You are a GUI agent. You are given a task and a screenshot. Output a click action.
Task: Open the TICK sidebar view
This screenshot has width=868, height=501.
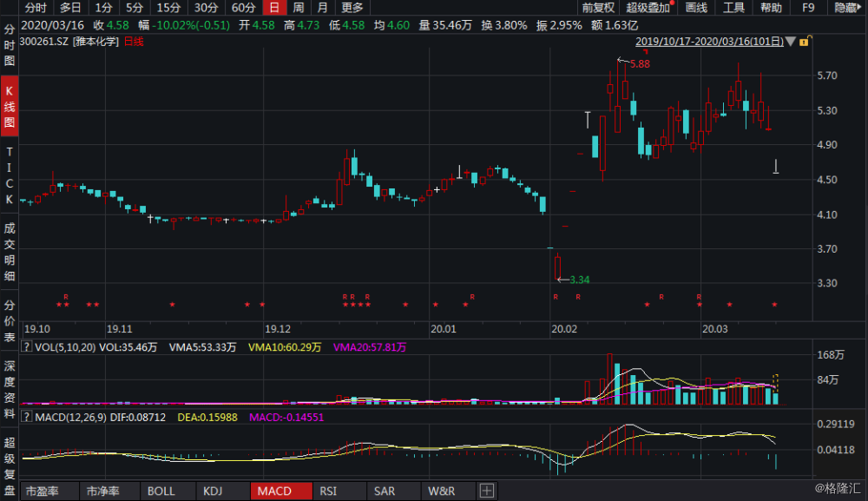click(x=10, y=175)
